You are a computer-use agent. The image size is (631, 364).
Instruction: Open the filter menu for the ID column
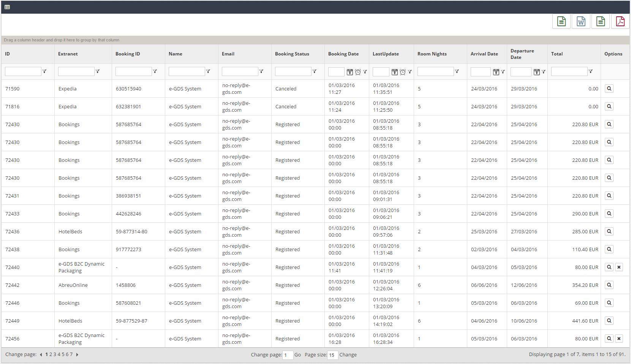44,71
